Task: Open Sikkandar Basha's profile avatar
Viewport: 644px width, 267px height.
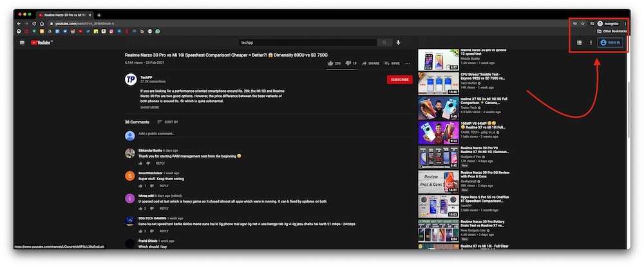Action: tap(130, 153)
